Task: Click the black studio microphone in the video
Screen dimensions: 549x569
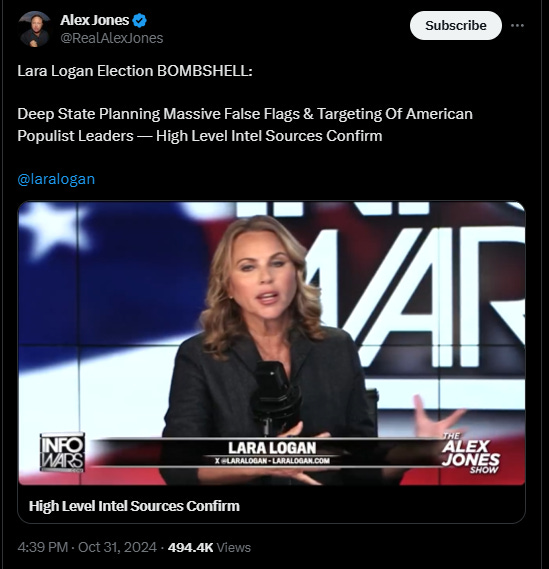Action: tap(276, 394)
